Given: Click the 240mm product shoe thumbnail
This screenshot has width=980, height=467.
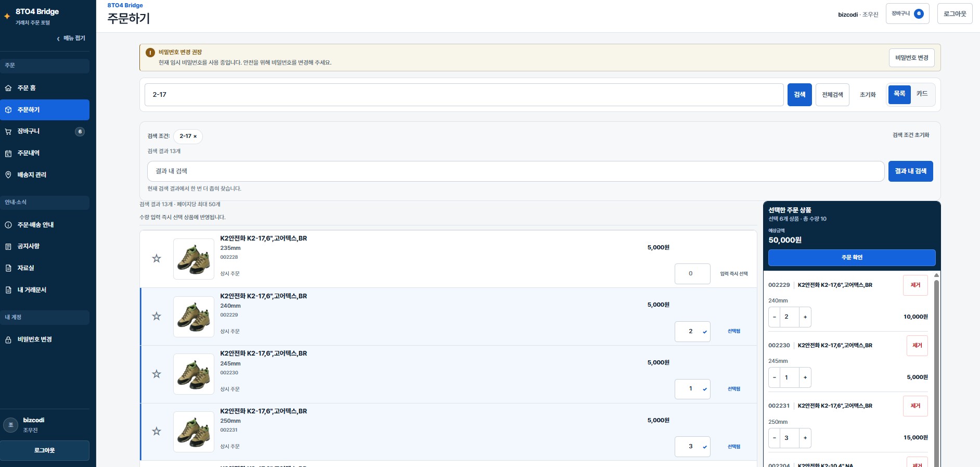Looking at the screenshot, I should point(194,317).
